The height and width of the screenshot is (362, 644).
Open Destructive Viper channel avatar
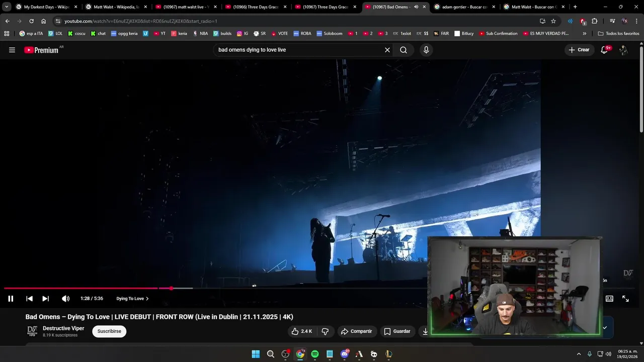pos(32,331)
